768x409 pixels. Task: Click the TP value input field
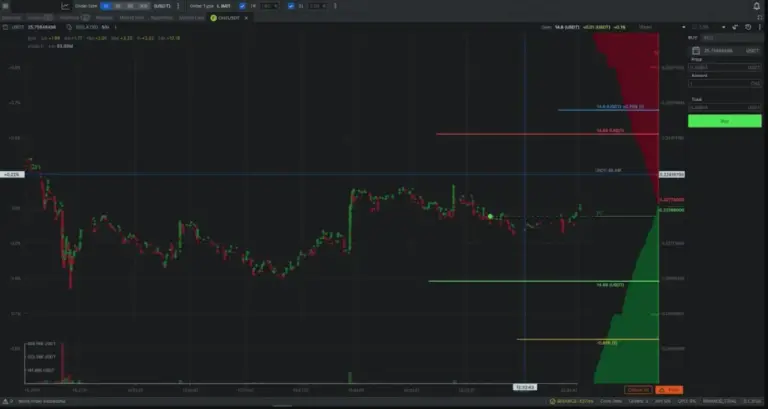pos(269,6)
